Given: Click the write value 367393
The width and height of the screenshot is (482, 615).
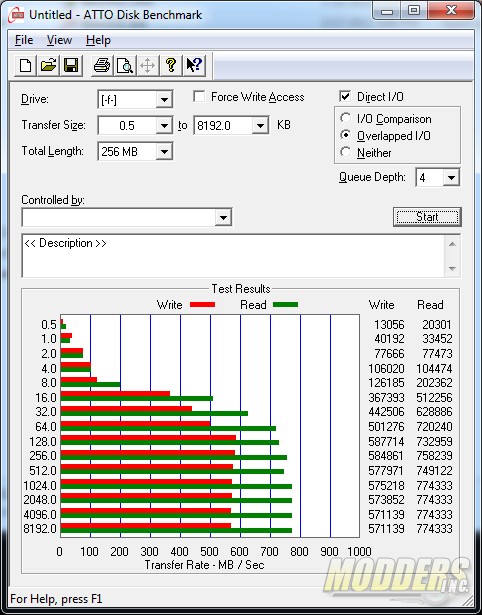Looking at the screenshot, I should (386, 398).
